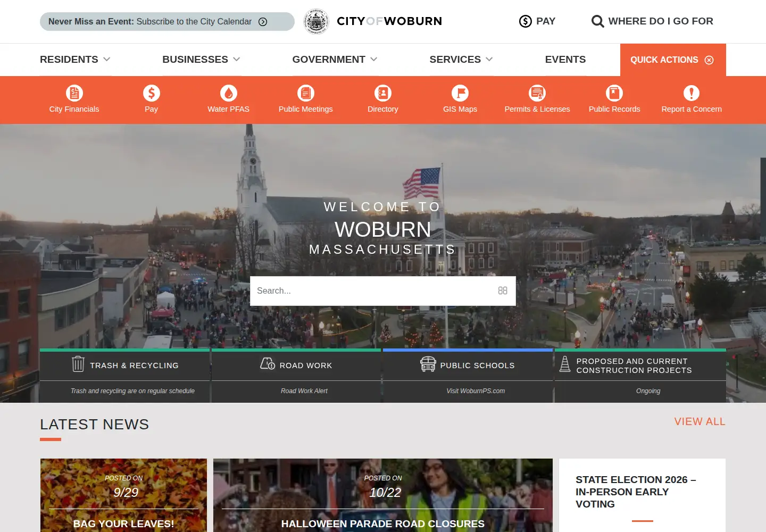Screen dimensions: 766x532
Task: Click the Report a Concern exclamation icon
Action: pyautogui.click(x=692, y=93)
